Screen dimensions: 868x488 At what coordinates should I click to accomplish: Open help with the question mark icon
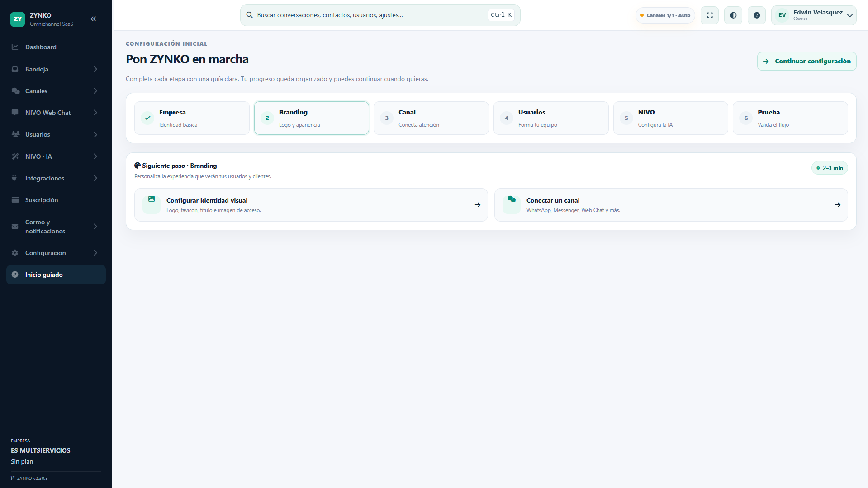click(x=757, y=15)
